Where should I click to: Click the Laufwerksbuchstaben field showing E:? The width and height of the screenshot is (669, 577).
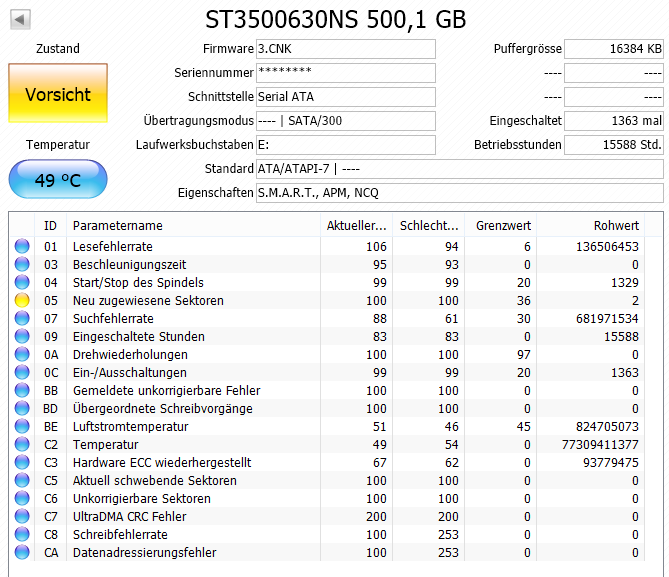[346, 145]
